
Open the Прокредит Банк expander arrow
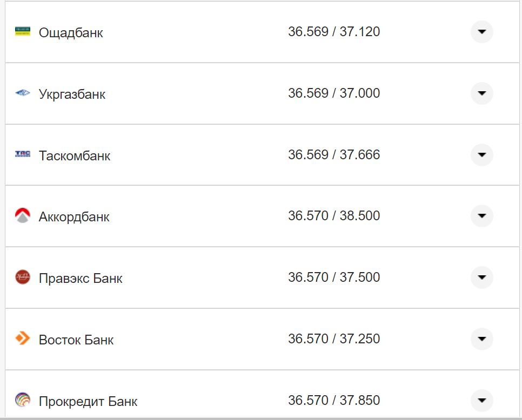[x=481, y=401]
